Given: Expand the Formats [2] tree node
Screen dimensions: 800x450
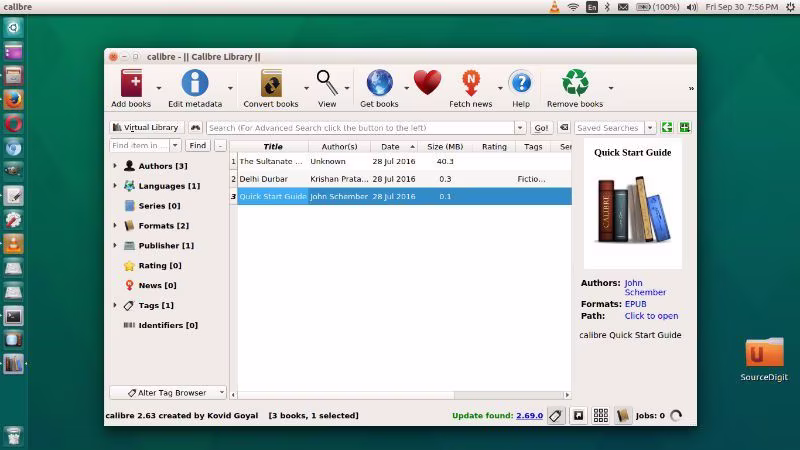Looking at the screenshot, I should [115, 226].
